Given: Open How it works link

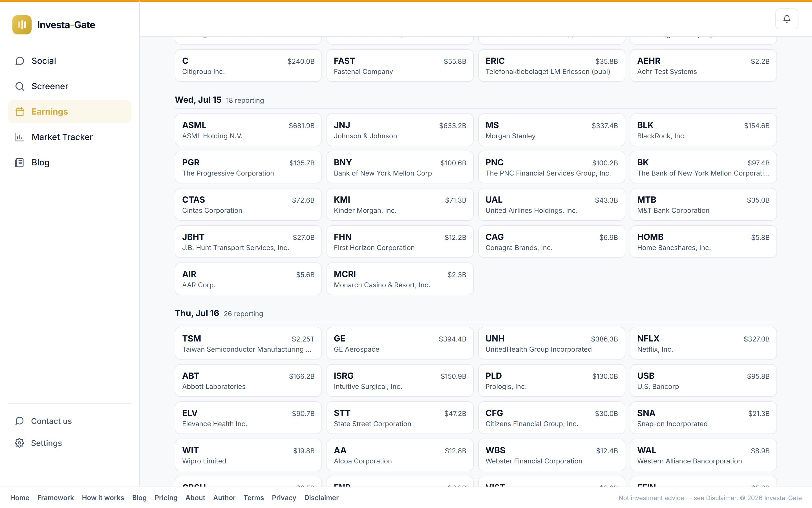Looking at the screenshot, I should [103, 498].
